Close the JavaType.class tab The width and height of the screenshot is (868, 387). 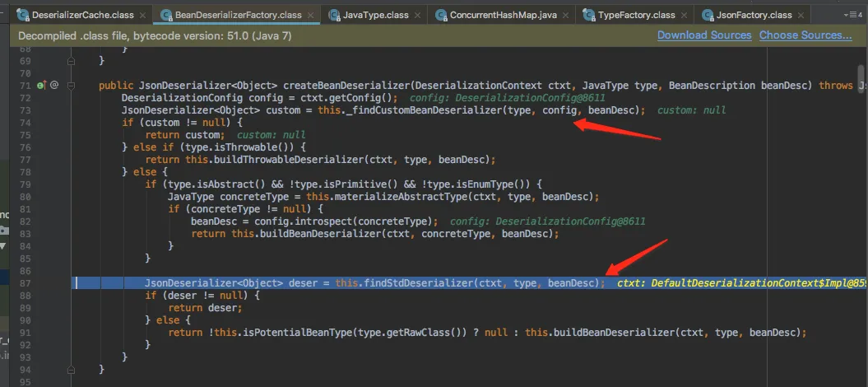pyautogui.click(x=418, y=16)
